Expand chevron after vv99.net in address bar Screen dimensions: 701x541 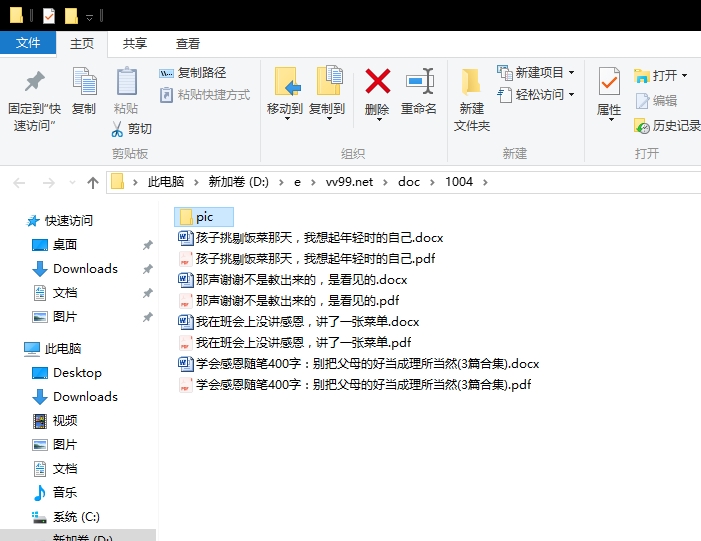pos(385,182)
